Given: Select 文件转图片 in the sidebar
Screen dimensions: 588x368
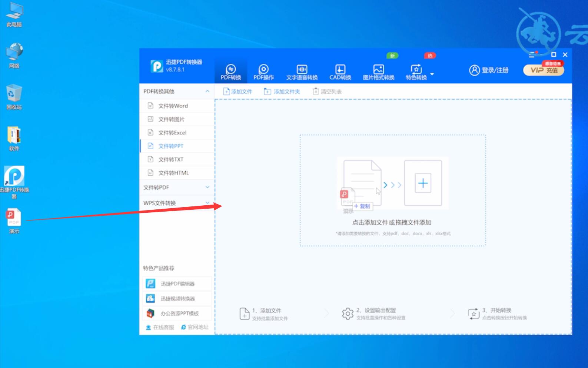Looking at the screenshot, I should [x=177, y=119].
